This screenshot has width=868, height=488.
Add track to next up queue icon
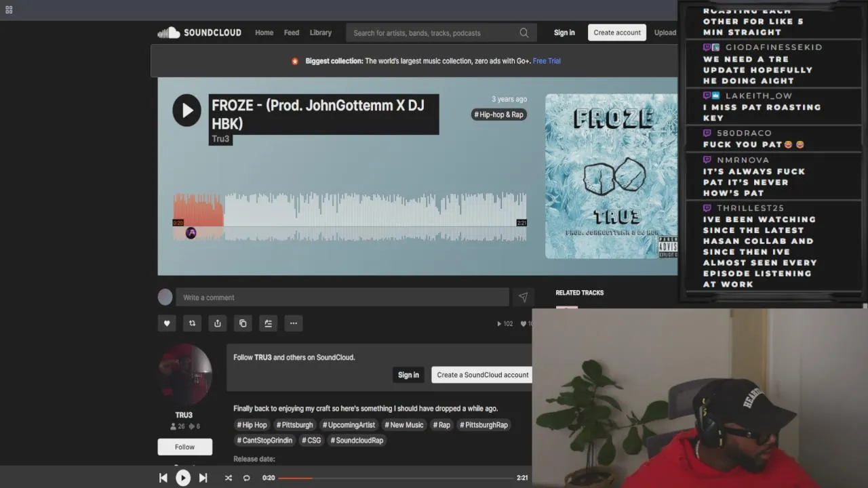[x=268, y=323]
